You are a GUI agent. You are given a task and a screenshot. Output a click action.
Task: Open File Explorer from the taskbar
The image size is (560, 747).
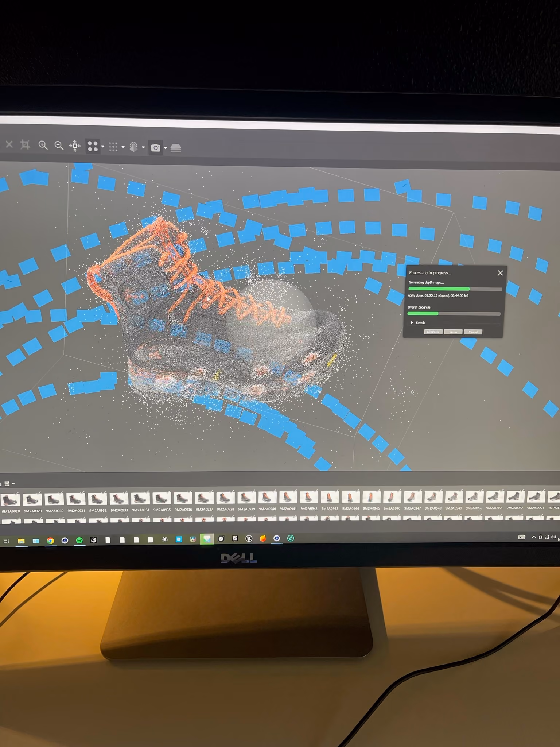21,541
